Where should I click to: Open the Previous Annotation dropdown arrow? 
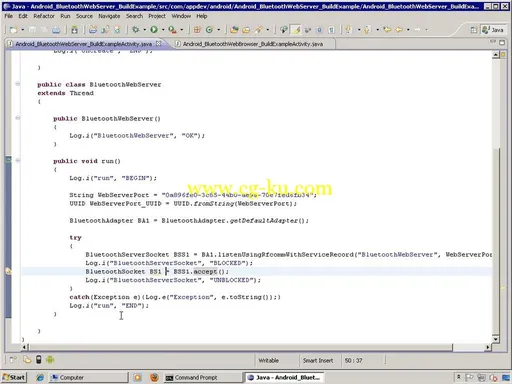(377, 30)
